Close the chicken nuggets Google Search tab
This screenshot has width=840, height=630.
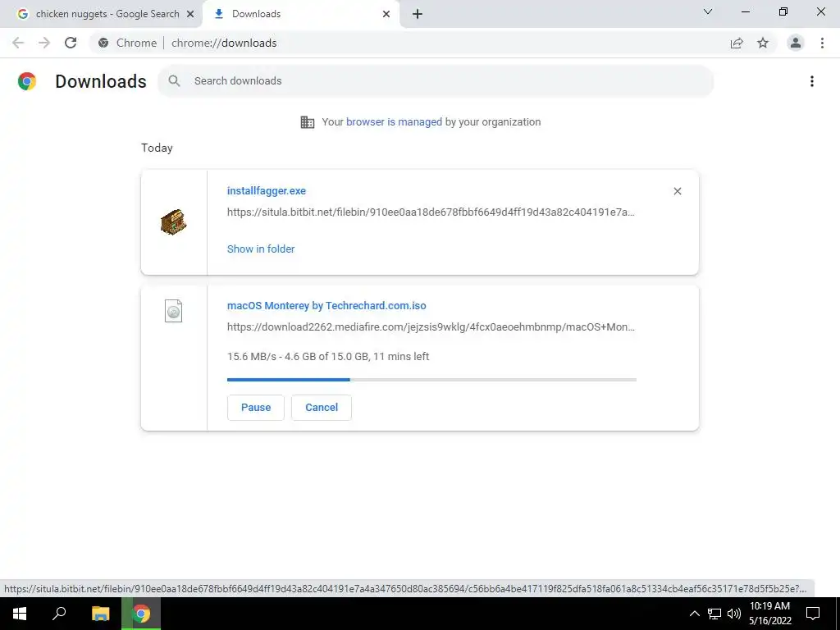point(189,14)
